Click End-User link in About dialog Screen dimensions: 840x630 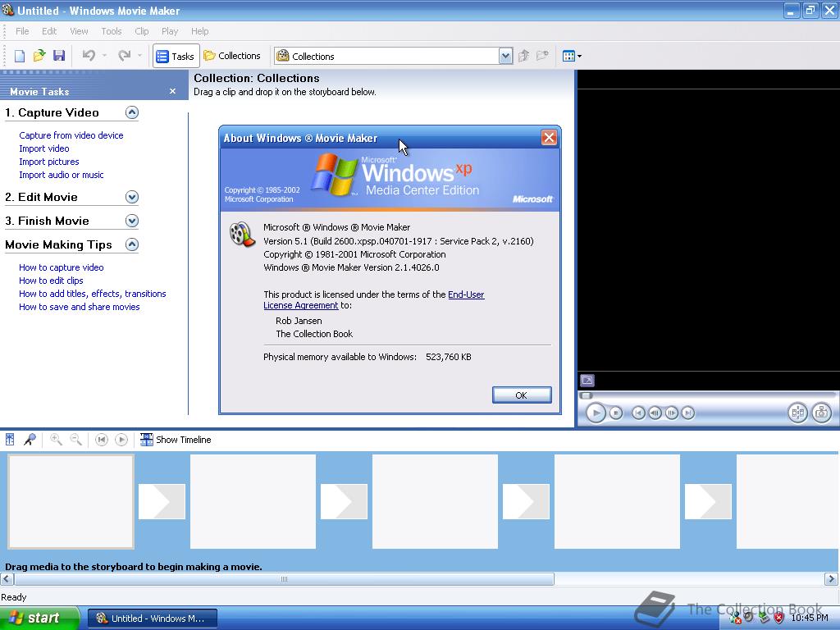point(466,294)
